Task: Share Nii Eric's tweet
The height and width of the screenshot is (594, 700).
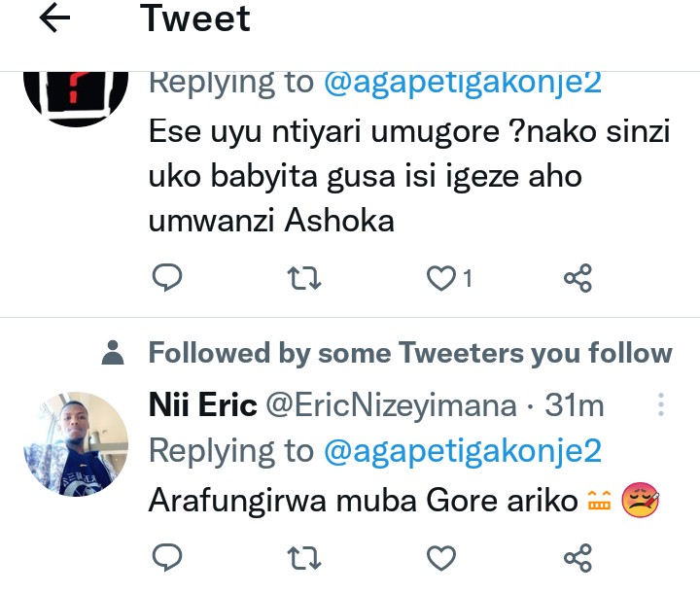Action: [x=577, y=558]
